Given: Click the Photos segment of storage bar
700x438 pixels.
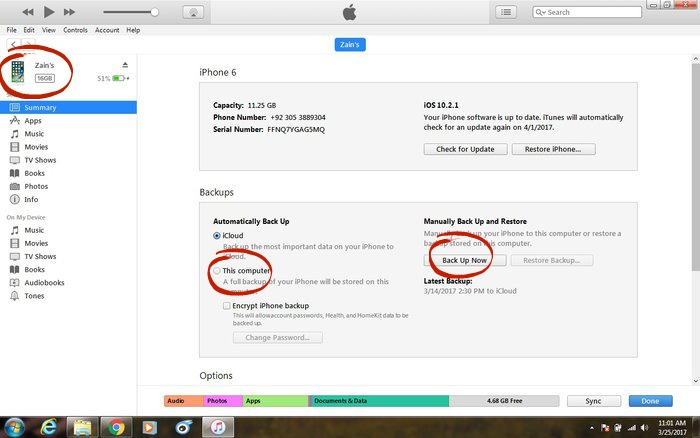Looking at the screenshot, I should (x=223, y=401).
